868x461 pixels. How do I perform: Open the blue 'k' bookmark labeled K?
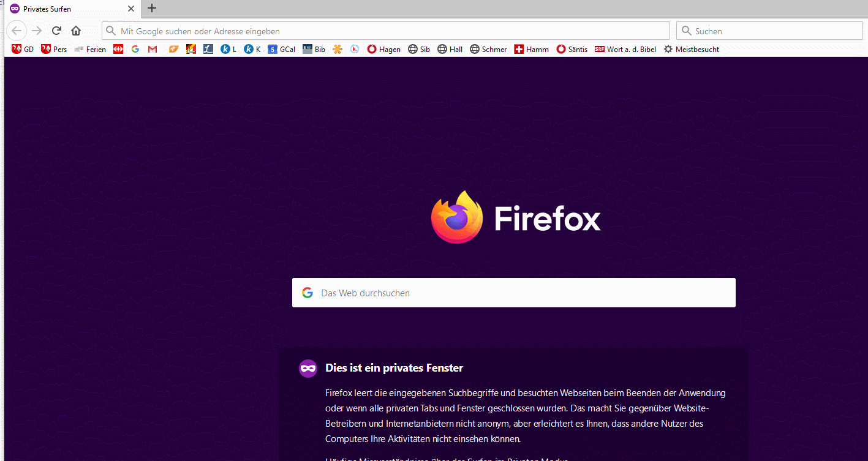tap(252, 50)
